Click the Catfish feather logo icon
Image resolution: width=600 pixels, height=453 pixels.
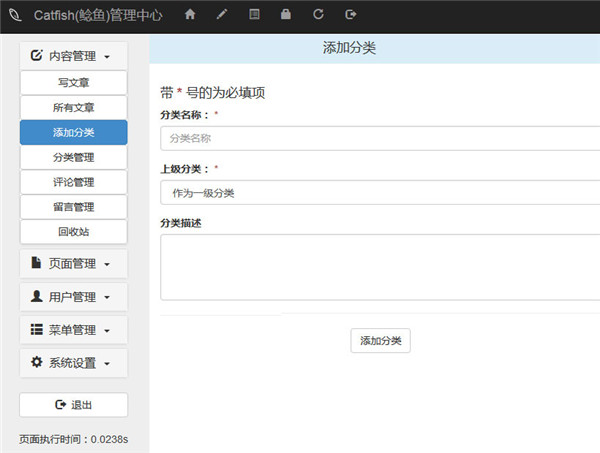click(x=15, y=15)
